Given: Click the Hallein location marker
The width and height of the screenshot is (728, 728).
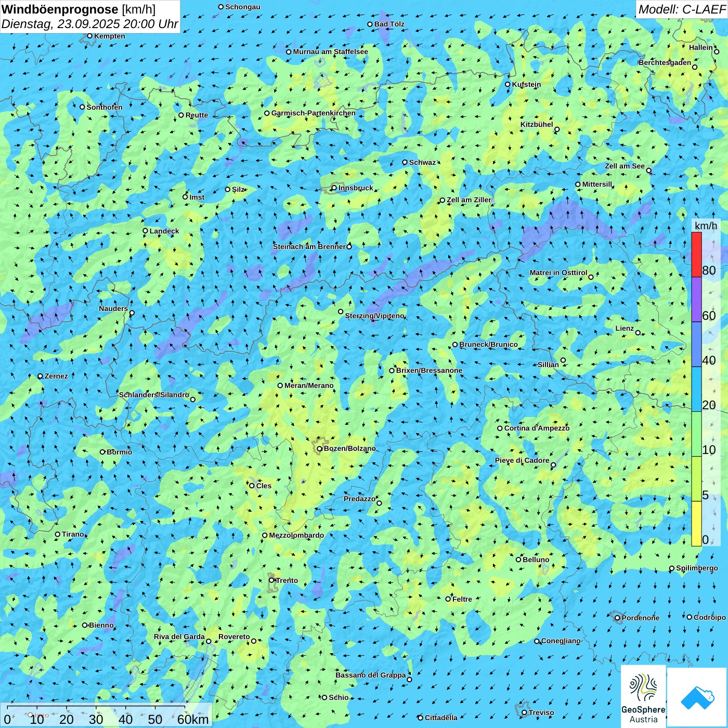Looking at the screenshot, I should [717, 51].
